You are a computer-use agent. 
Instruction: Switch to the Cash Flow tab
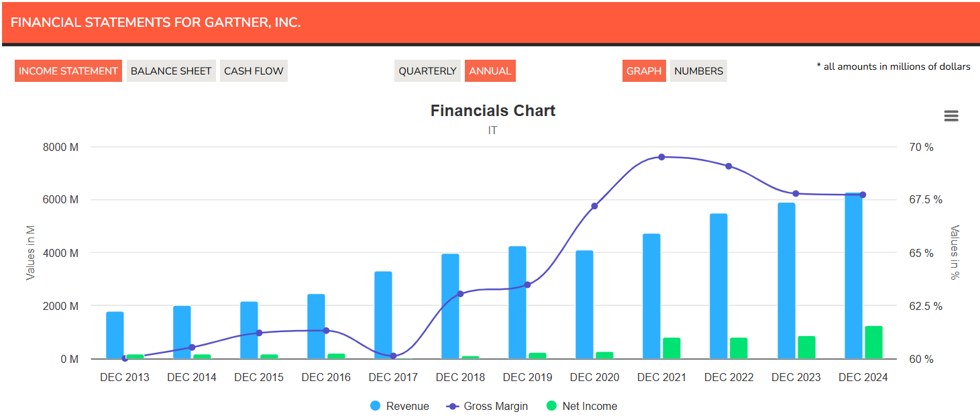click(254, 71)
